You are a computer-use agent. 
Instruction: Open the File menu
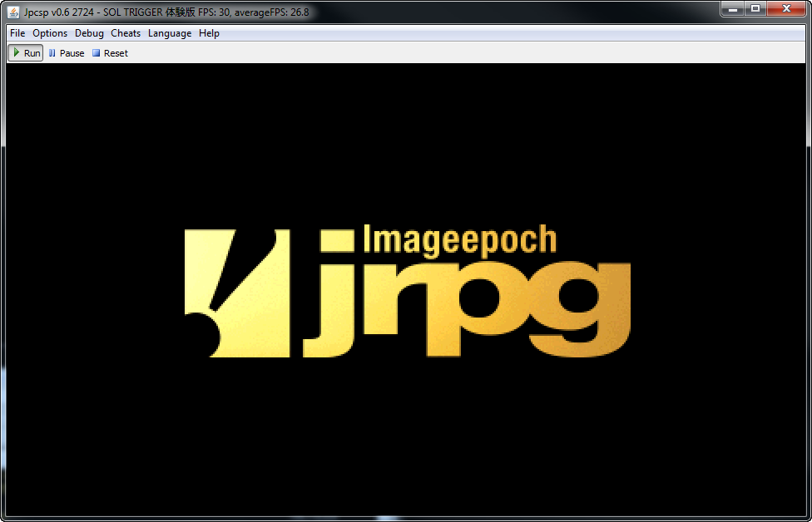pyautogui.click(x=17, y=33)
